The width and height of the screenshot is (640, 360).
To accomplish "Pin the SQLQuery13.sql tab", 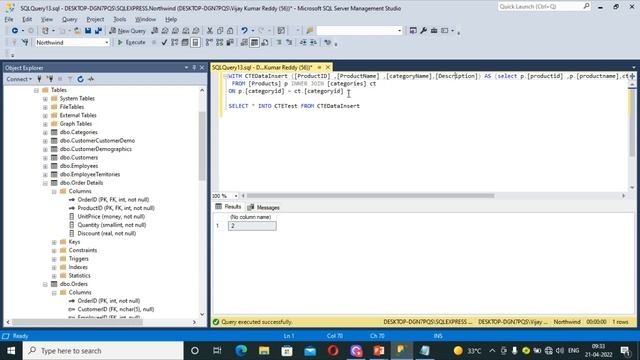I will [x=319, y=67].
